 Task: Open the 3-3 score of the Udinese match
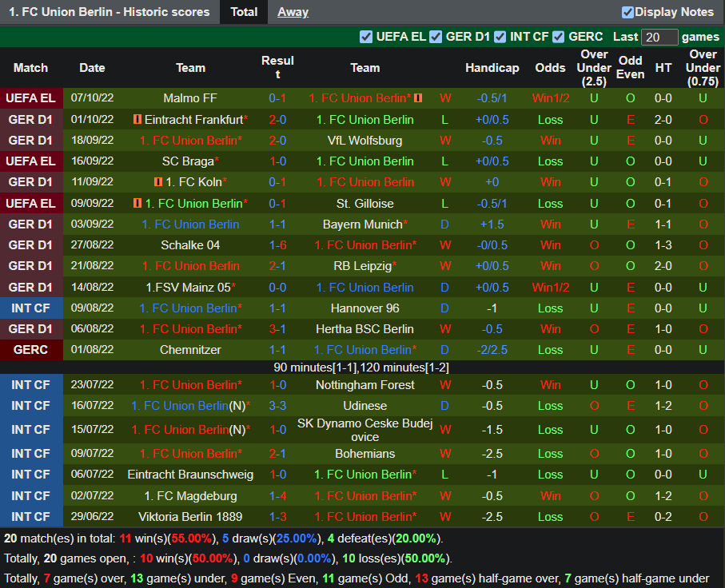point(277,406)
